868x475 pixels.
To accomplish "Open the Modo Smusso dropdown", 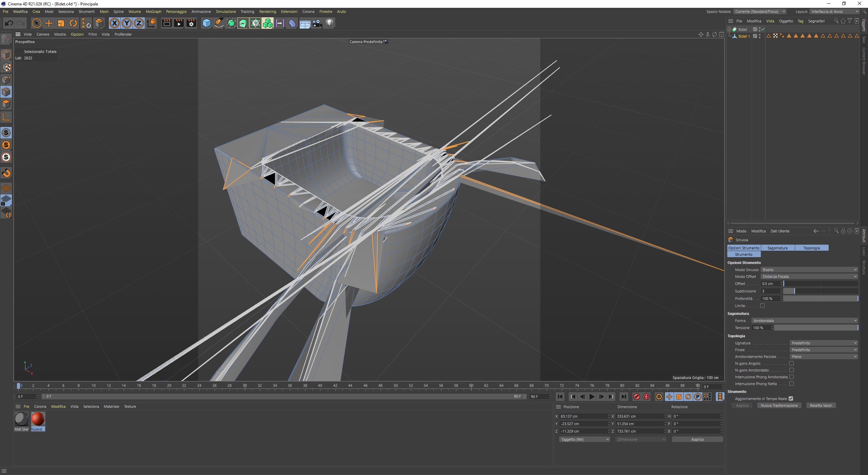I will pyautogui.click(x=809, y=270).
